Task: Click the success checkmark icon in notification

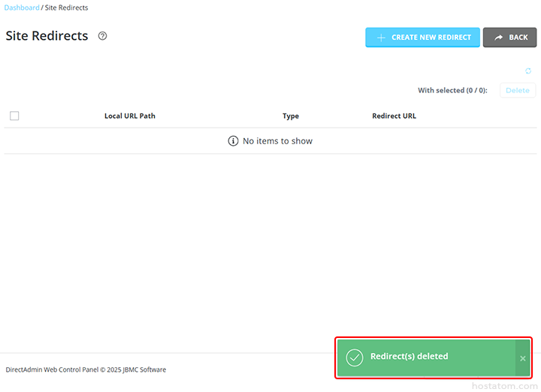Action: click(355, 357)
